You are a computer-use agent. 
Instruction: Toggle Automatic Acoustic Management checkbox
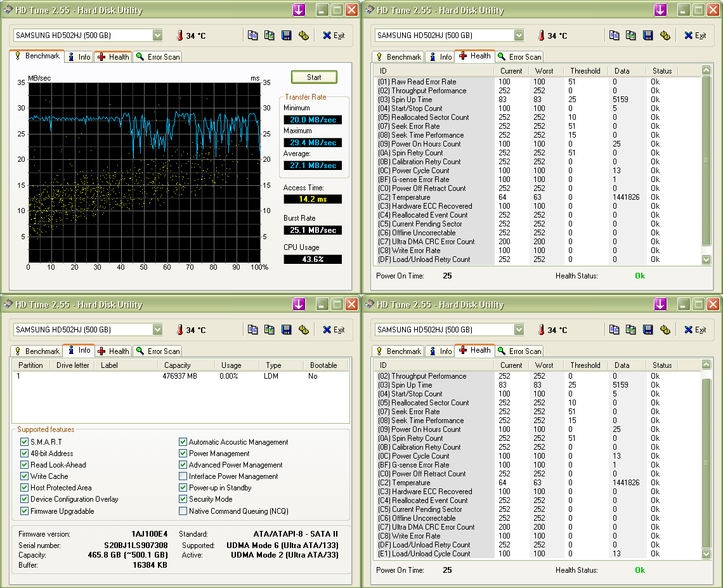183,442
